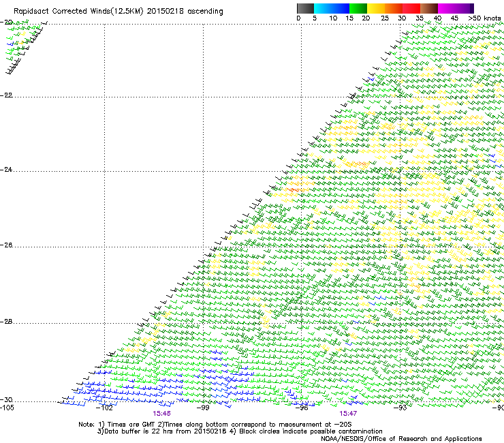Click the gray 0-5 knots legend segment
The height and width of the screenshot is (443, 504).
(305, 8)
